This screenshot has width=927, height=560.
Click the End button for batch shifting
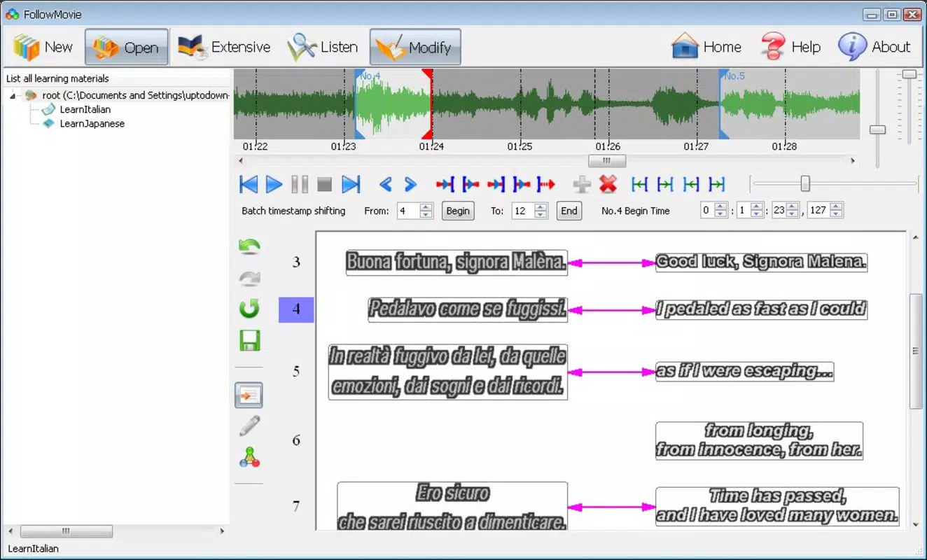tap(569, 211)
